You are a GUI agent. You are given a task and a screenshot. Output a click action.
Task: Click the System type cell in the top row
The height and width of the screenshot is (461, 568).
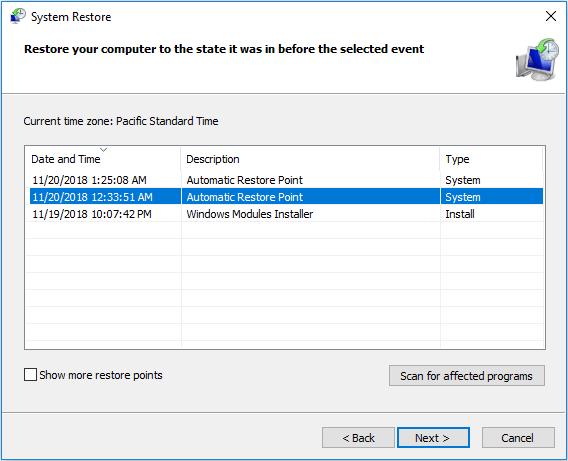click(x=463, y=180)
